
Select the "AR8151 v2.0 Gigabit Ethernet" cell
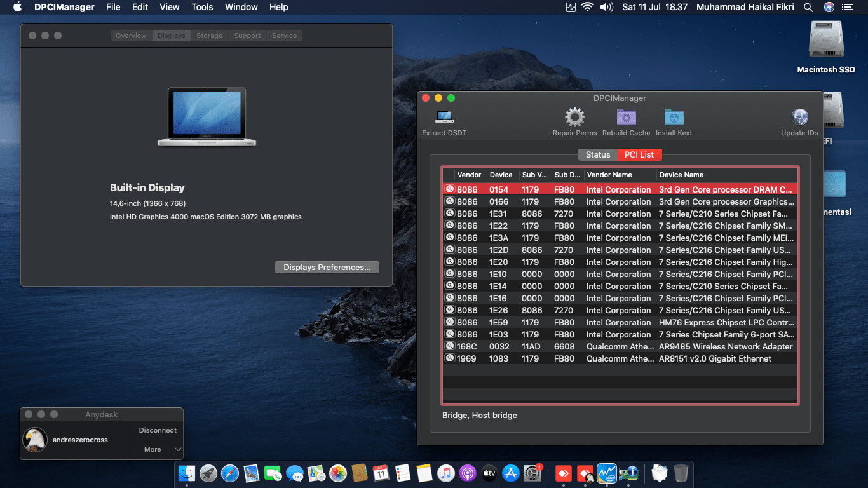pos(715,358)
